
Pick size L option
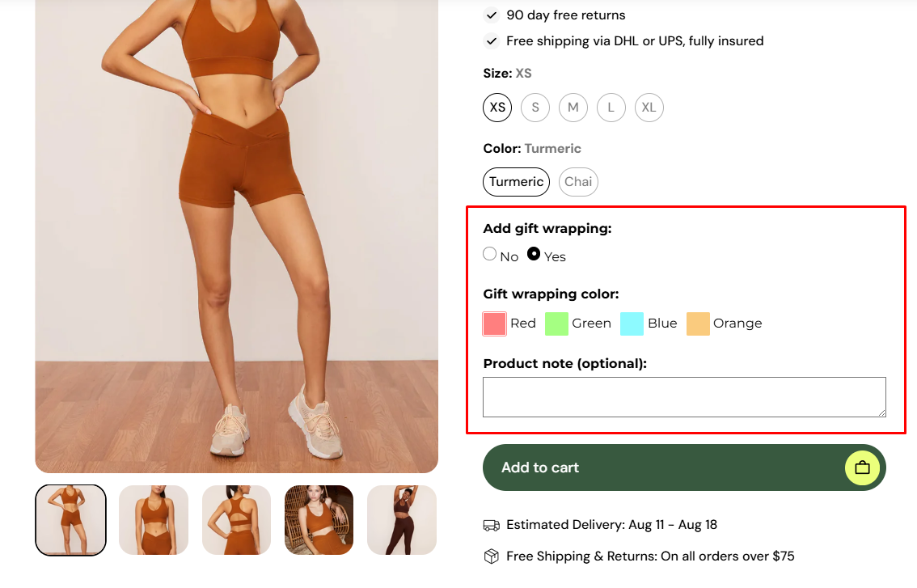[x=611, y=108]
